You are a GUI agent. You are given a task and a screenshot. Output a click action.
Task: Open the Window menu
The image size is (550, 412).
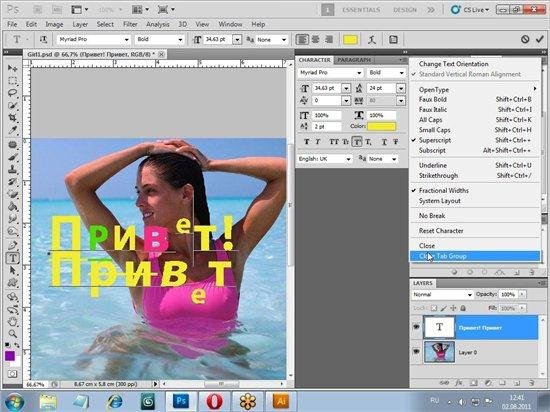coord(230,24)
